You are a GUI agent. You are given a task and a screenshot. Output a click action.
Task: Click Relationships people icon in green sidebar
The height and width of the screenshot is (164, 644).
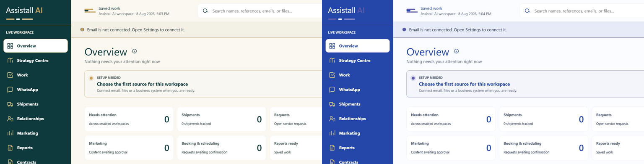pos(10,119)
